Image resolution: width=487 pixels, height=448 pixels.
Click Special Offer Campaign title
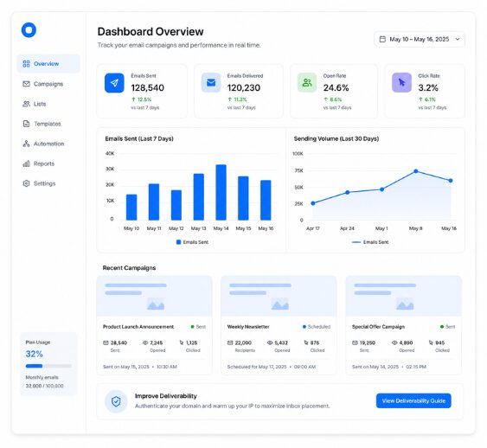(x=378, y=327)
